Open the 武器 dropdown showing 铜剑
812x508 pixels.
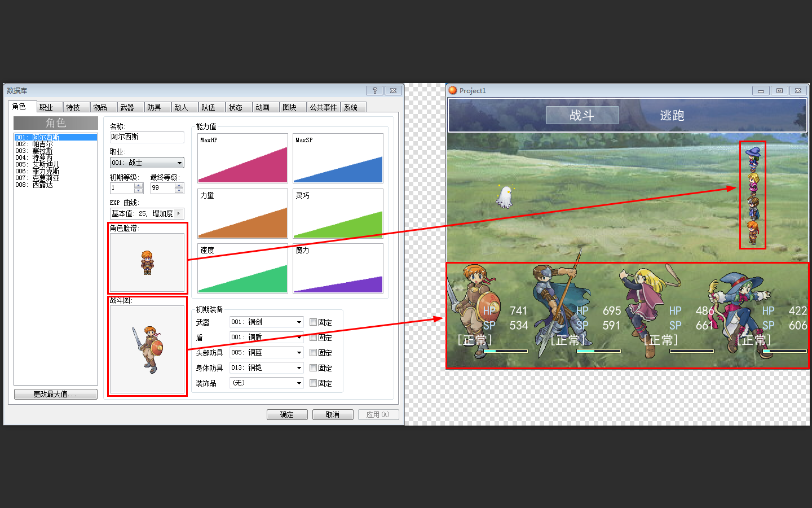pyautogui.click(x=267, y=322)
